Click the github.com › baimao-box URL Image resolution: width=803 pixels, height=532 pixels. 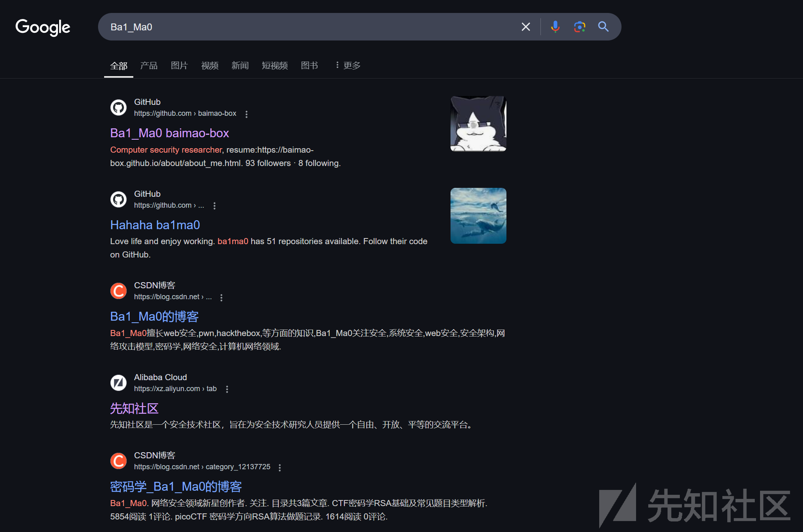(185, 114)
